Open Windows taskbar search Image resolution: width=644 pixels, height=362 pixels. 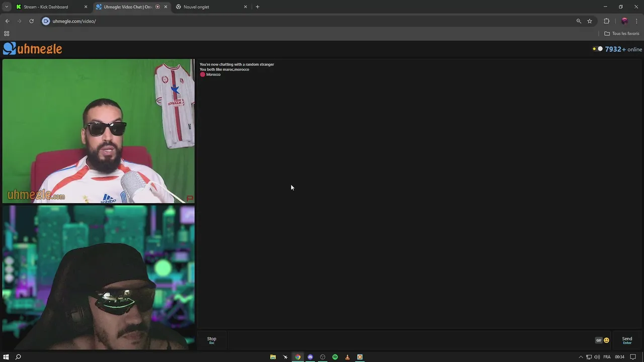(x=18, y=357)
